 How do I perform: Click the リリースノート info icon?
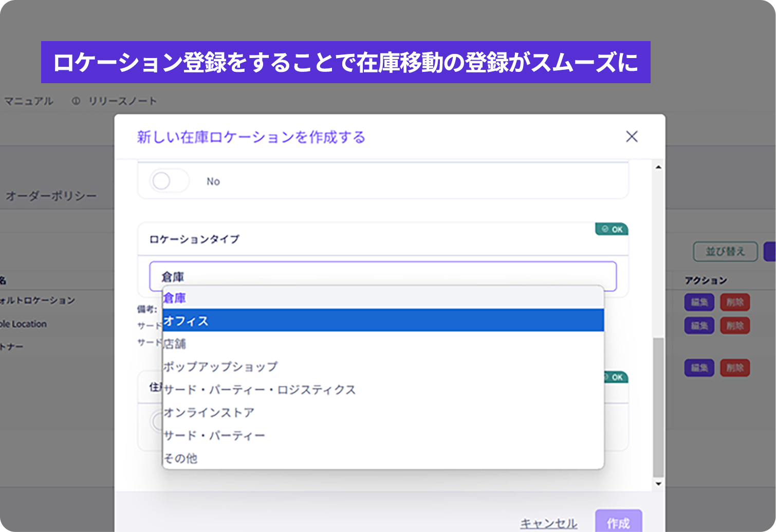(76, 101)
